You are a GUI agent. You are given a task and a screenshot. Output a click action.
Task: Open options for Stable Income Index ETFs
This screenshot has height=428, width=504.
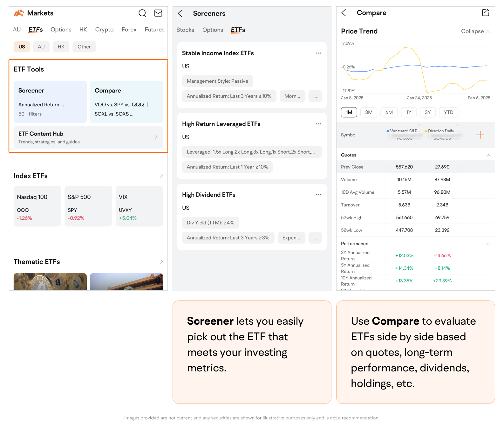(318, 53)
